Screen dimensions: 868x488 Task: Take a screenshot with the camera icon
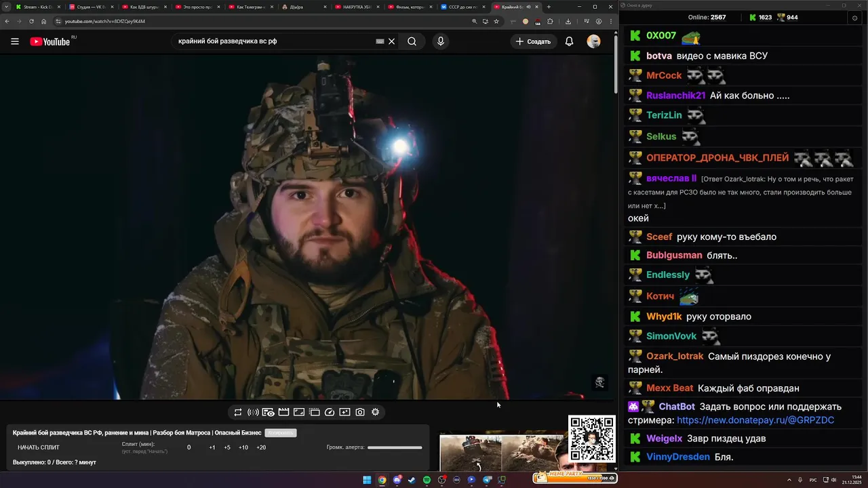point(360,412)
